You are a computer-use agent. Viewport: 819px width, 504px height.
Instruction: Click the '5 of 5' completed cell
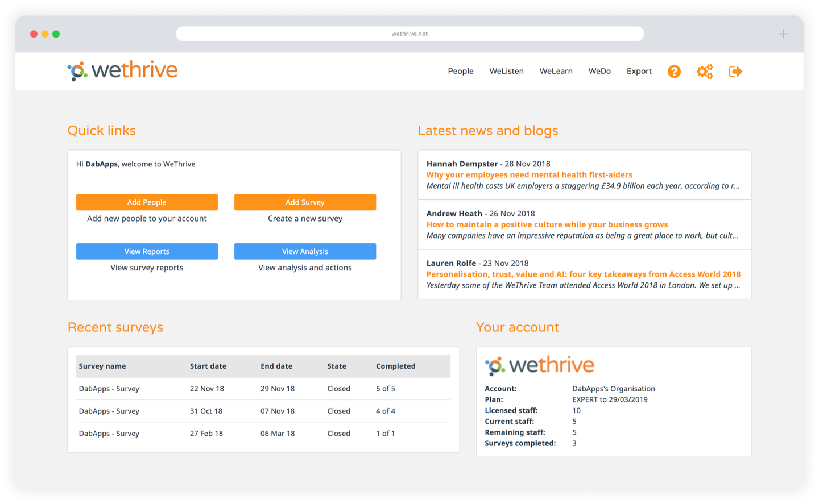pyautogui.click(x=386, y=389)
